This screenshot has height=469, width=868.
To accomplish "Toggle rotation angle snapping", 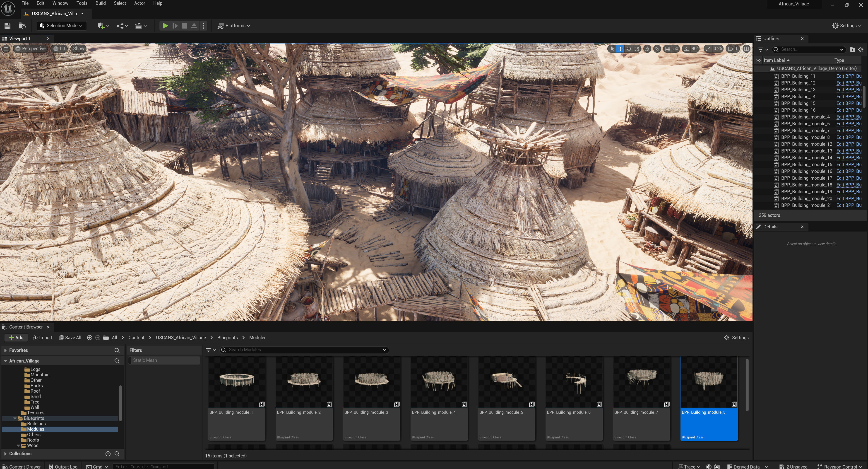I will [686, 49].
